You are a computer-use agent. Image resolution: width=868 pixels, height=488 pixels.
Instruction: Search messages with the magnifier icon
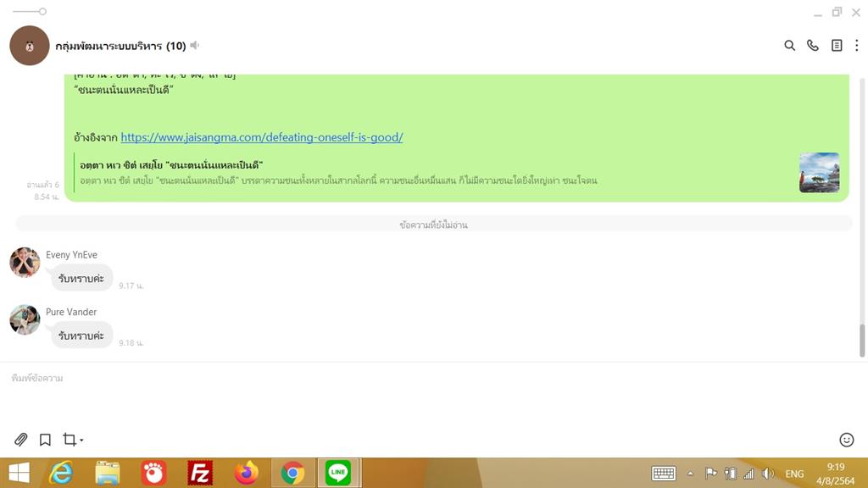coord(789,46)
